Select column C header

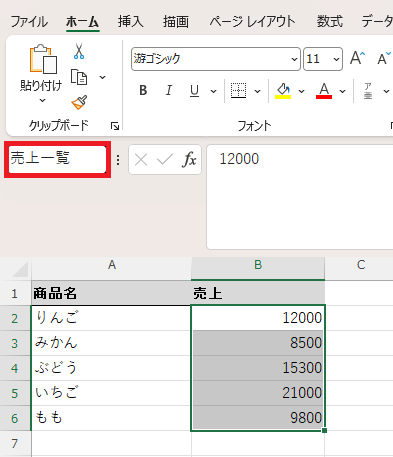pyautogui.click(x=359, y=269)
